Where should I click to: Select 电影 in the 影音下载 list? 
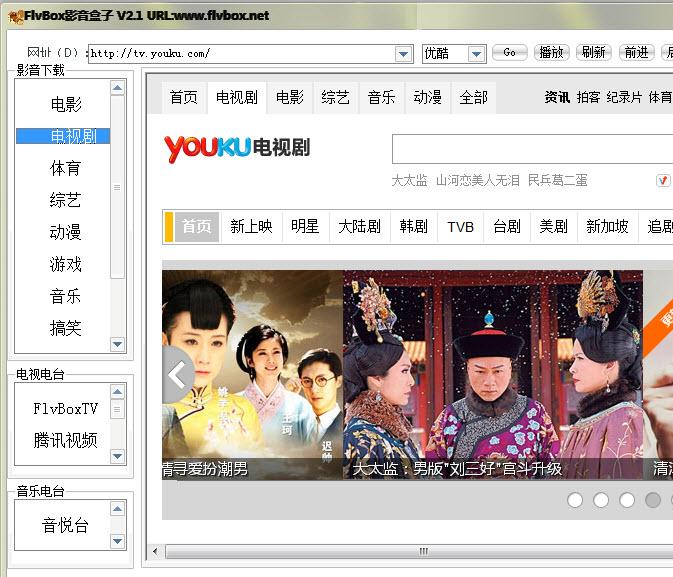click(66, 104)
